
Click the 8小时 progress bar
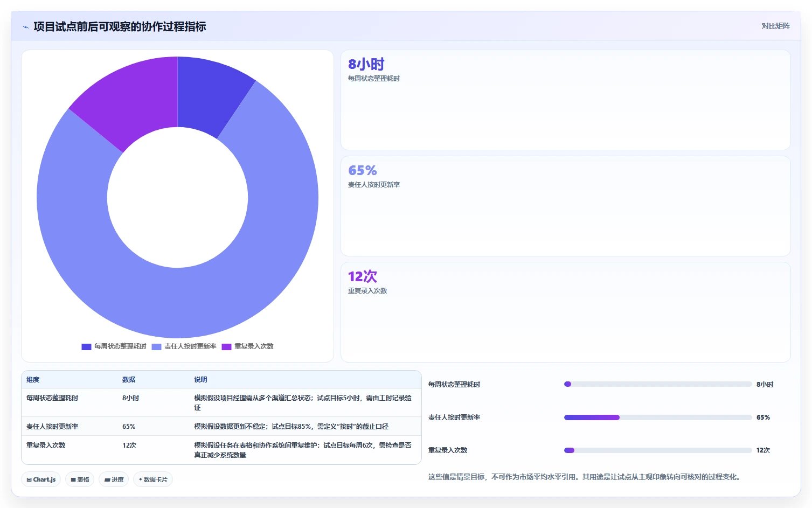[658, 384]
